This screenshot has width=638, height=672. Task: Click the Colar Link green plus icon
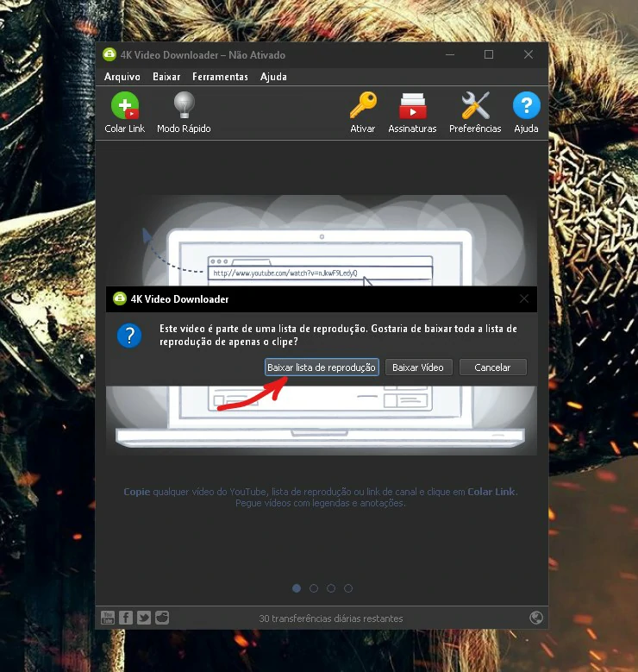coord(125,105)
